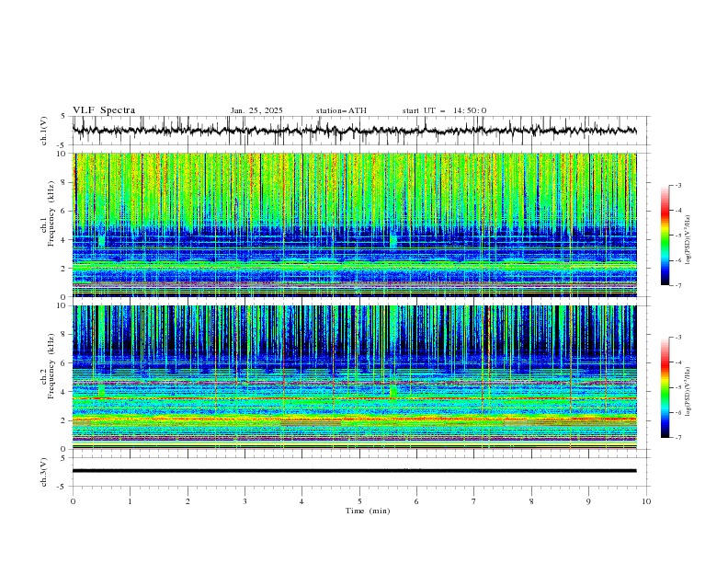Click the ch.2 spectrogram color scale bar

[x=665, y=387]
